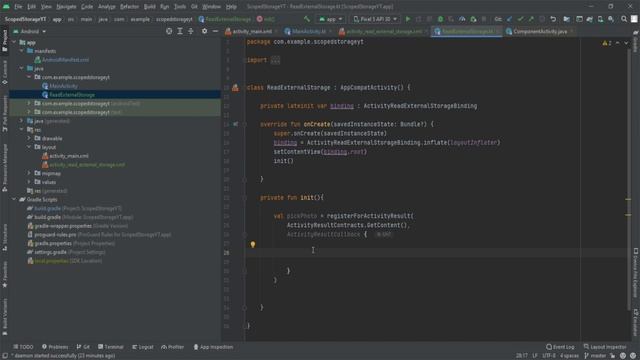The width and height of the screenshot is (640, 360).
Task: Click the yellow lightbulb intention icon
Action: [253, 244]
